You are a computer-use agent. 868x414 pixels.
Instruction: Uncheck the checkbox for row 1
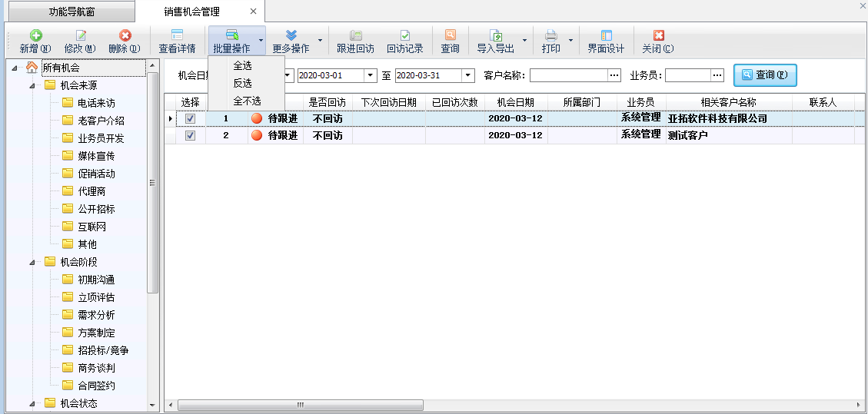[x=190, y=119]
